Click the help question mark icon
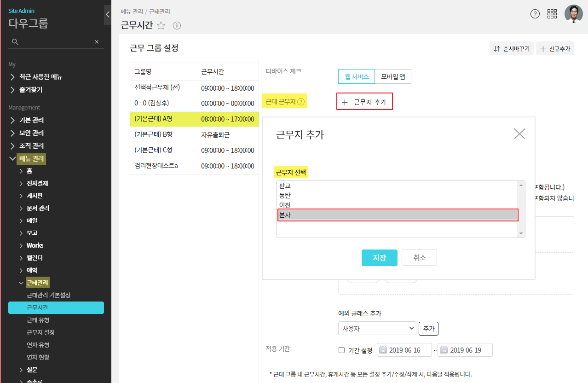This screenshot has height=383, width=588. pos(535,14)
